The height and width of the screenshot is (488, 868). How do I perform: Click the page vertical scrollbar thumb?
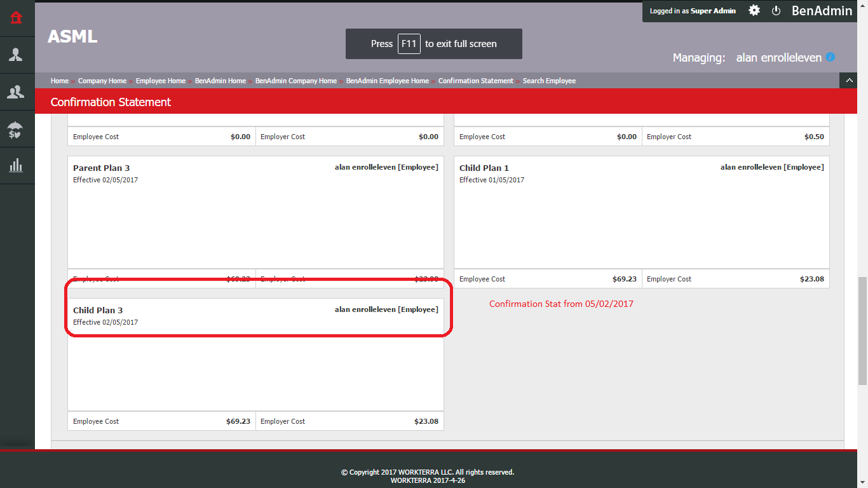(x=862, y=329)
